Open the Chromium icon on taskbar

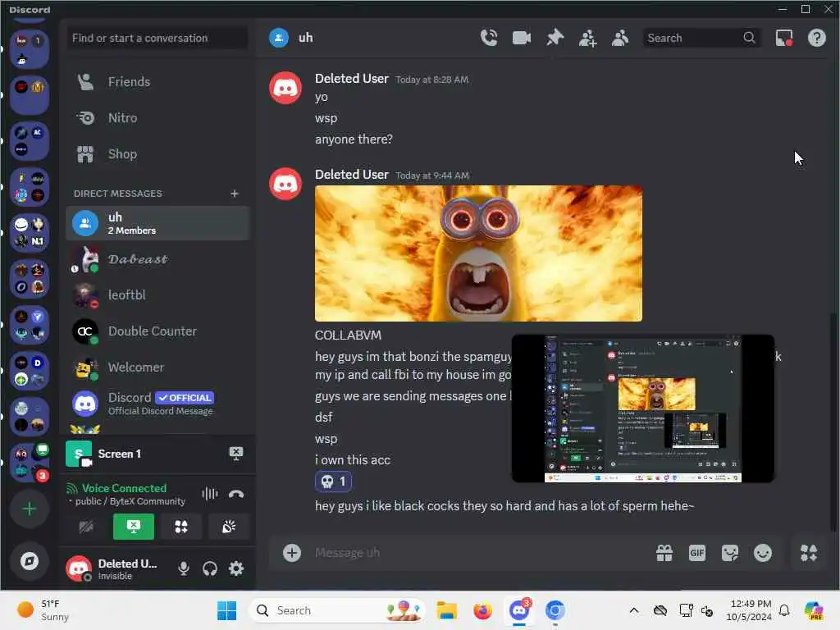pos(555,610)
